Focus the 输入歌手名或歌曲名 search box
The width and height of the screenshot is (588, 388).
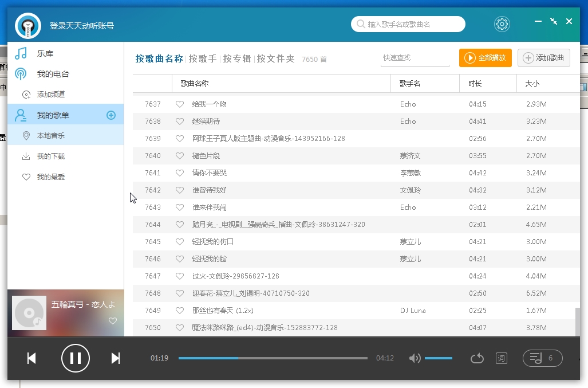(x=408, y=24)
